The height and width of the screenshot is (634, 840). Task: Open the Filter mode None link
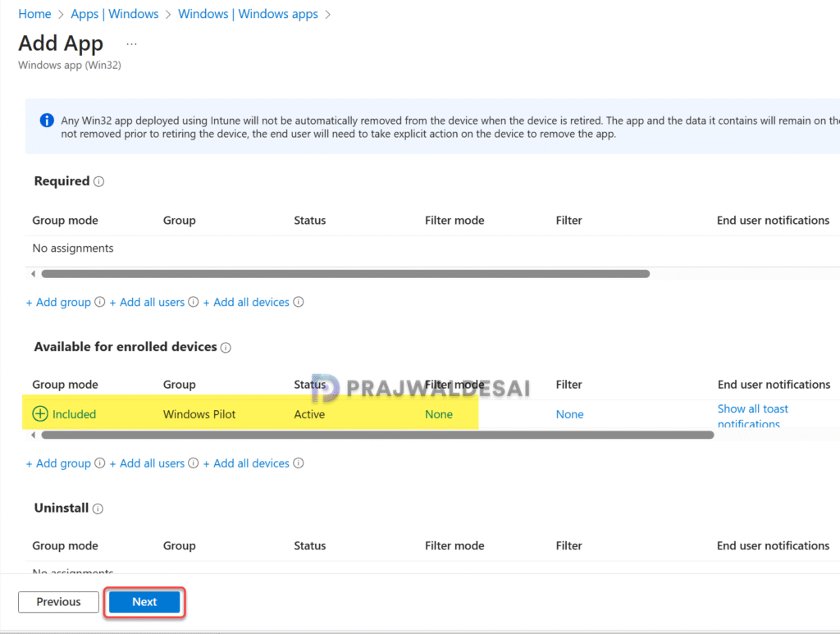point(439,414)
